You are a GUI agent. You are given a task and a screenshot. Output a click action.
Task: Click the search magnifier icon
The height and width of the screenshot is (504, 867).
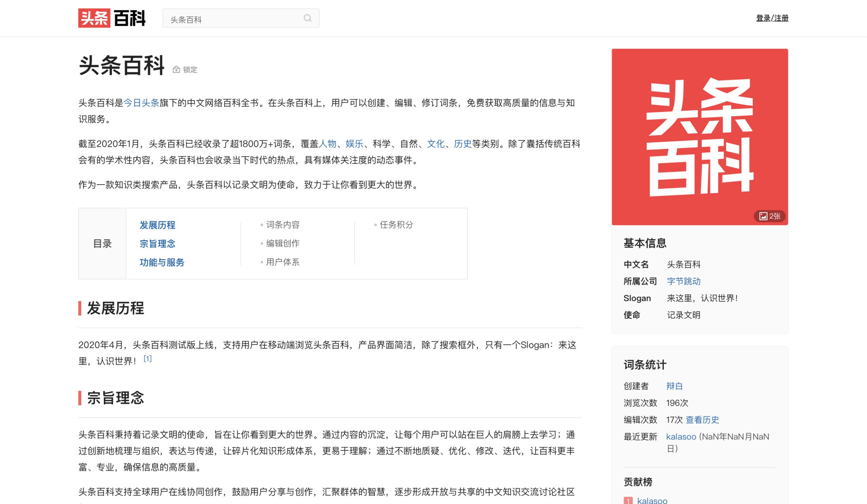308,18
